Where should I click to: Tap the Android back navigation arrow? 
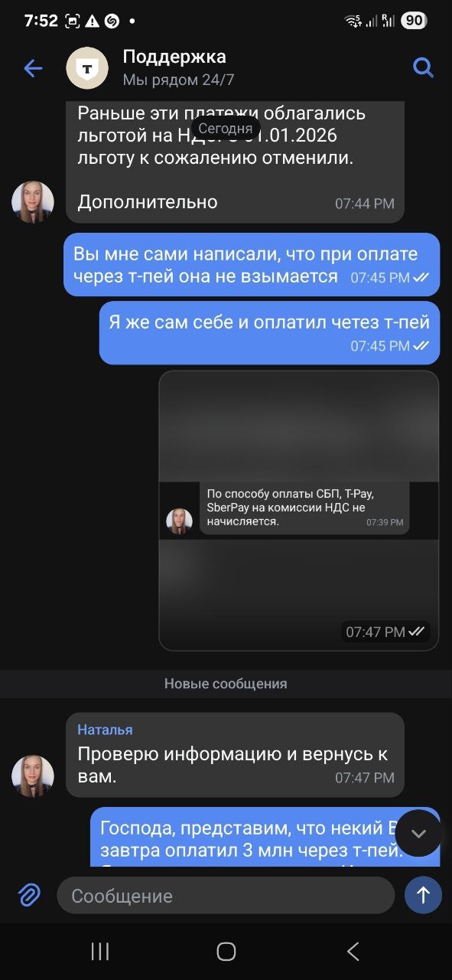click(353, 952)
